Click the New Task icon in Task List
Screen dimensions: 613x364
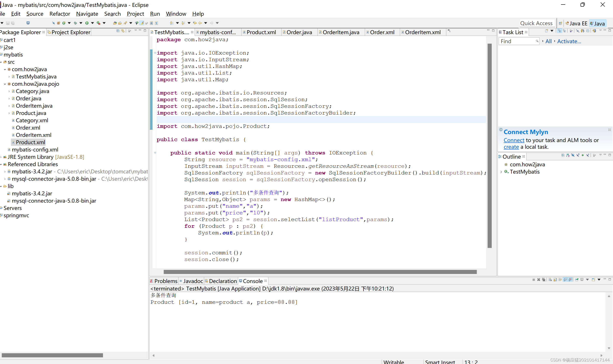pos(546,31)
